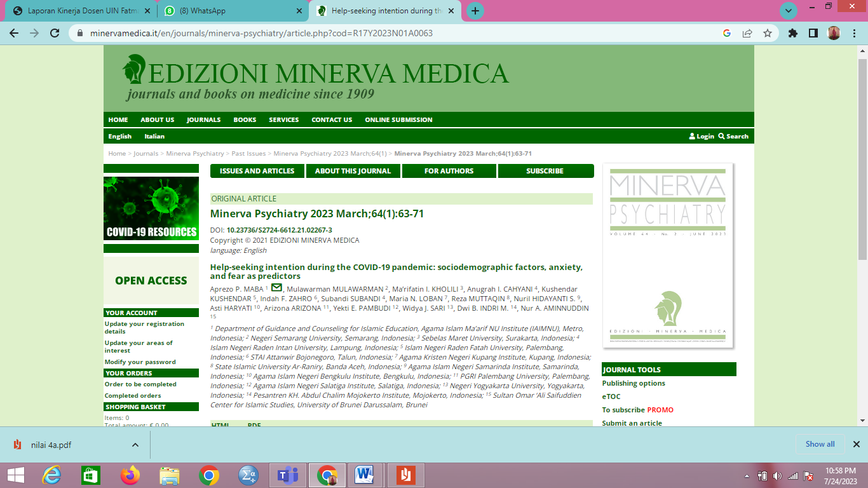Open the Chrome extensions puzzle icon

tap(792, 33)
